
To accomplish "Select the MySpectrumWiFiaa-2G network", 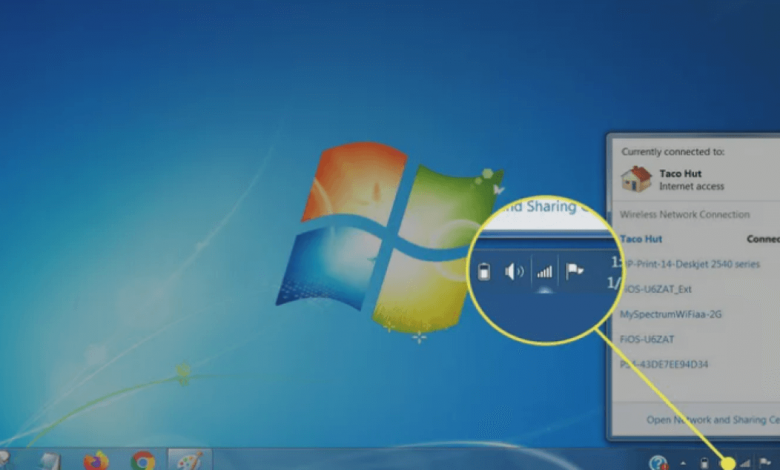I will click(x=670, y=314).
